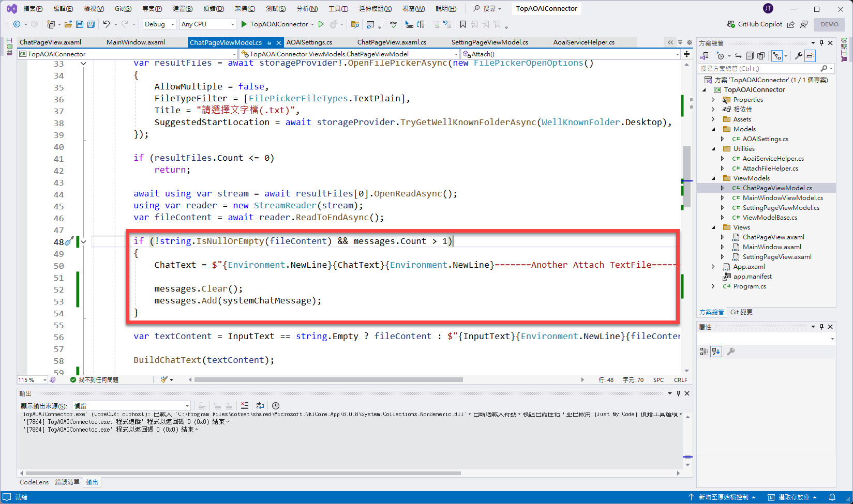
Task: Click the abc spell checker icon
Action: click(x=394, y=24)
